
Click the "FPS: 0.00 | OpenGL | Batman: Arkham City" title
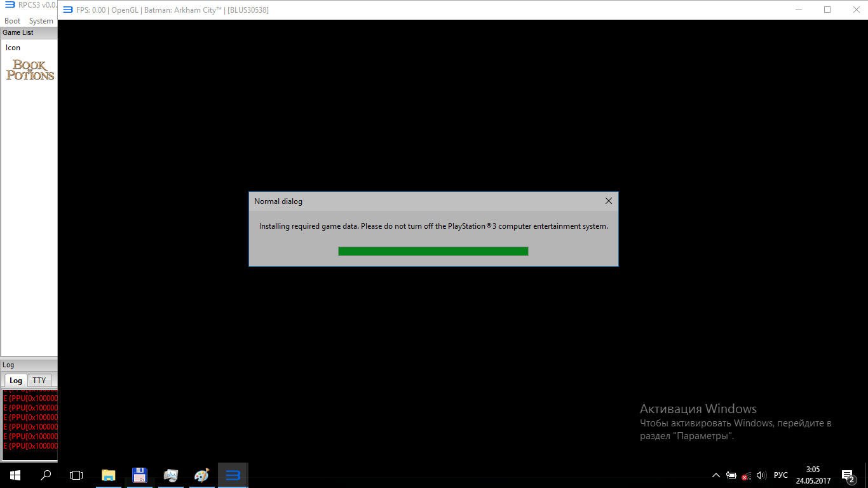point(172,10)
